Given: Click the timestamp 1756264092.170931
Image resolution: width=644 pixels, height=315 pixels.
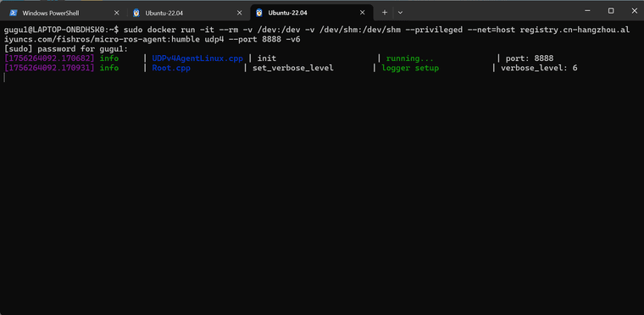Looking at the screenshot, I should [x=49, y=68].
